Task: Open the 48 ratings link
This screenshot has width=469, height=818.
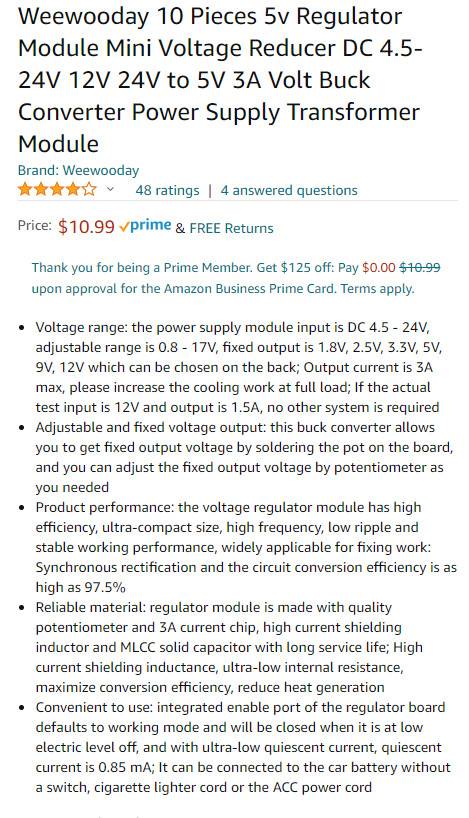Action: pyautogui.click(x=167, y=190)
